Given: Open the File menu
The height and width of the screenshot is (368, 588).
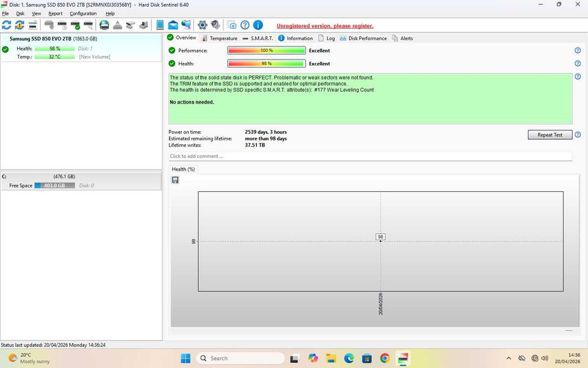Looking at the screenshot, I should (5, 14).
